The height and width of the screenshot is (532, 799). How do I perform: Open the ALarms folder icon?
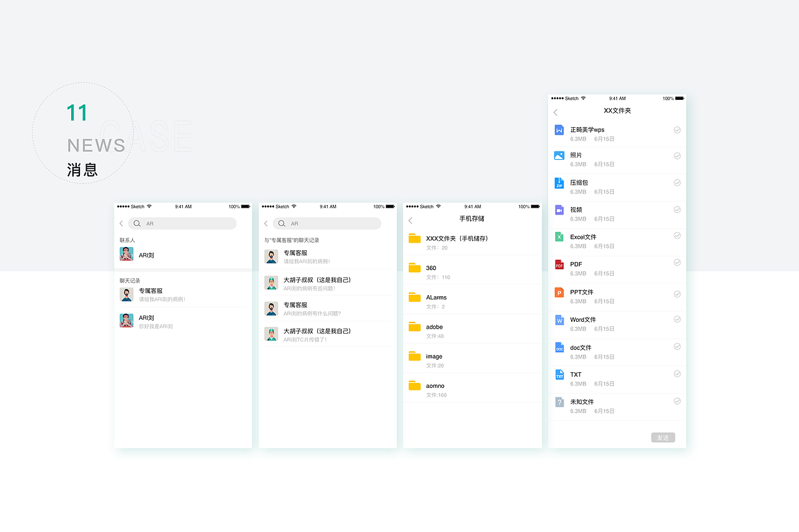pyautogui.click(x=414, y=297)
